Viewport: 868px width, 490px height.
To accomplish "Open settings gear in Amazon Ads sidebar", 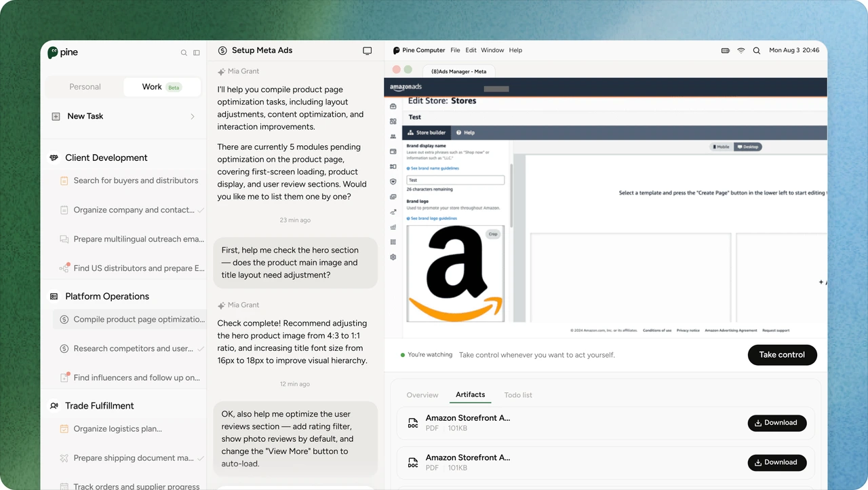I will tap(393, 257).
